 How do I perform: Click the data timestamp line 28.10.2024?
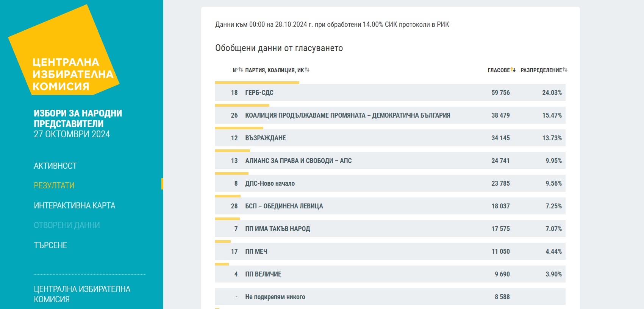pyautogui.click(x=332, y=25)
